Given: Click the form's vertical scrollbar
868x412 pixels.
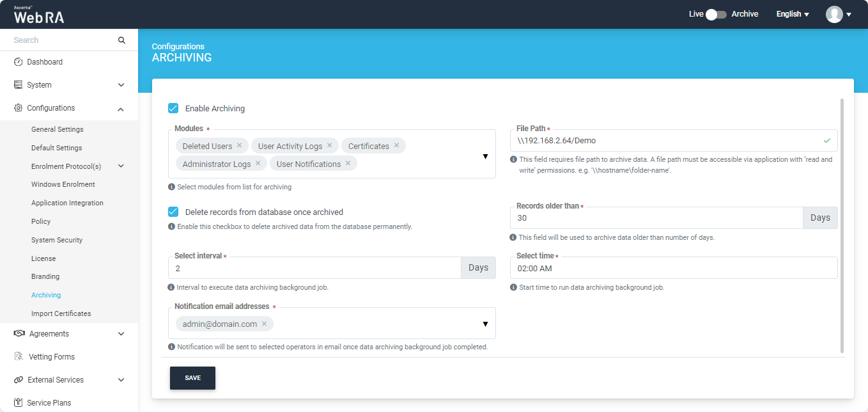Looking at the screenshot, I should coord(842,224).
